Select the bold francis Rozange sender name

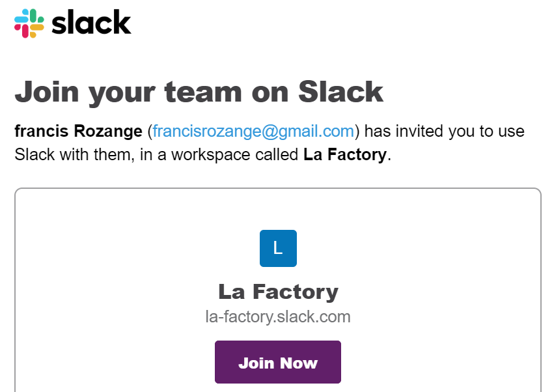[78, 131]
